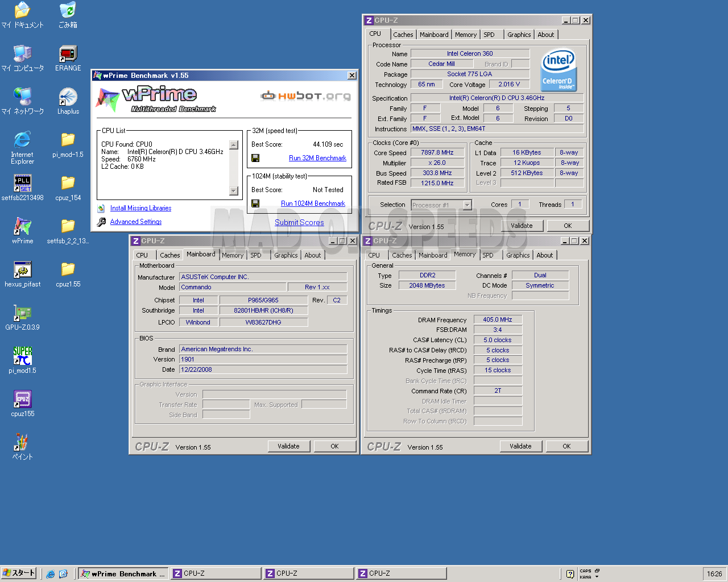Image resolution: width=728 pixels, height=582 pixels.
Task: Click CPU List scrollbar down arrow
Action: (234, 191)
